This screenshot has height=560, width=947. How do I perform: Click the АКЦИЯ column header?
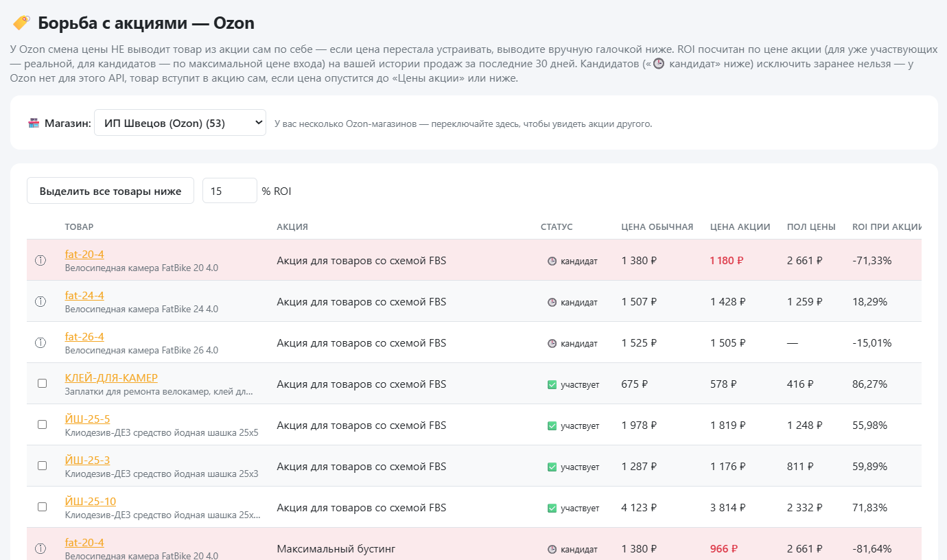coord(292,227)
